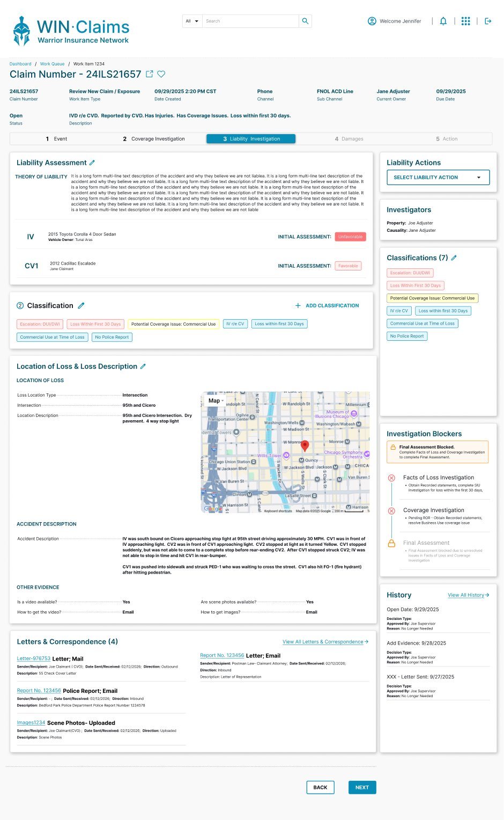Click 'FNOL ACD Line' sub channel value
The image size is (504, 820).
pos(335,91)
